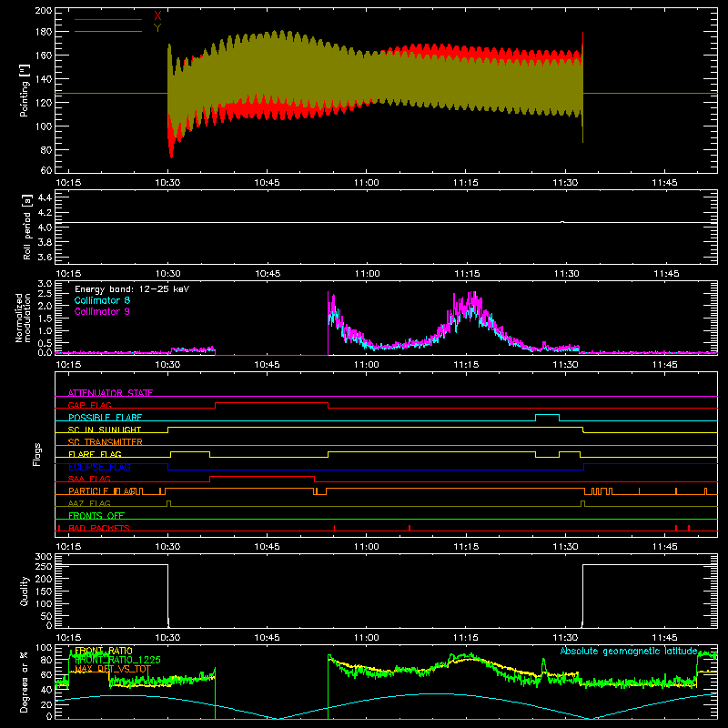Click the ECLIPSE_FLAG label

pyautogui.click(x=99, y=467)
